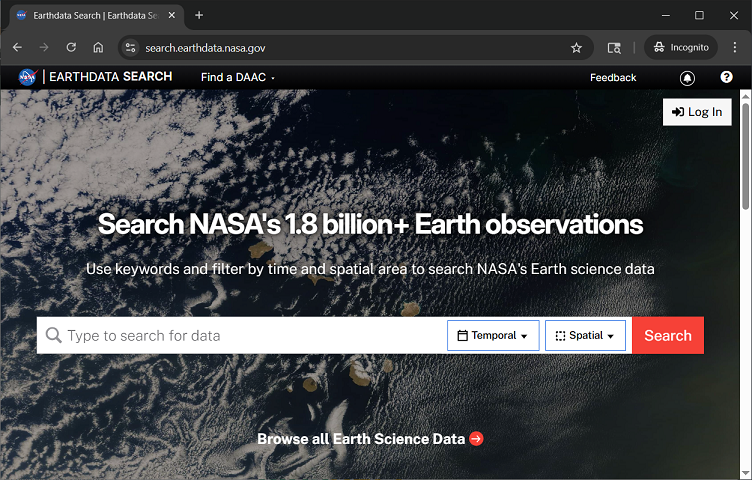Click the red arrow beside Browse all data
Screen dimensions: 752x480
click(x=476, y=439)
